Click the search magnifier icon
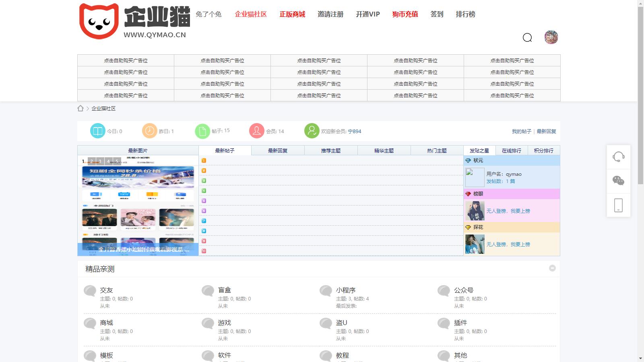644x362 pixels. click(527, 38)
